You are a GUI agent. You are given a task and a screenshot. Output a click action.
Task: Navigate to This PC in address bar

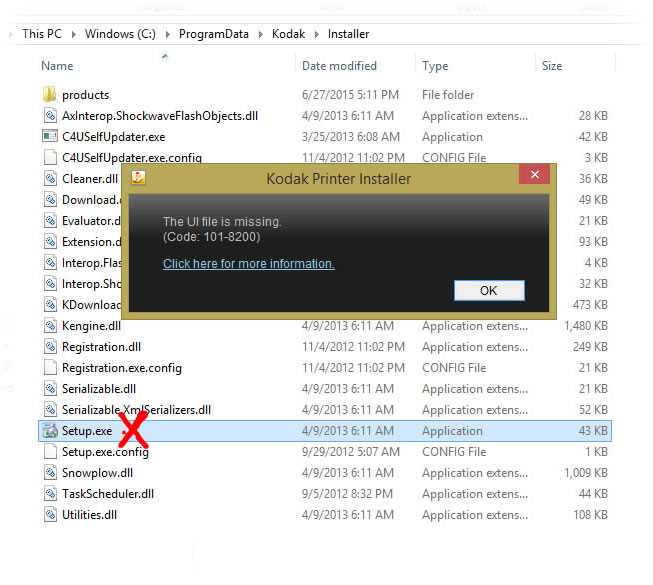click(x=41, y=34)
